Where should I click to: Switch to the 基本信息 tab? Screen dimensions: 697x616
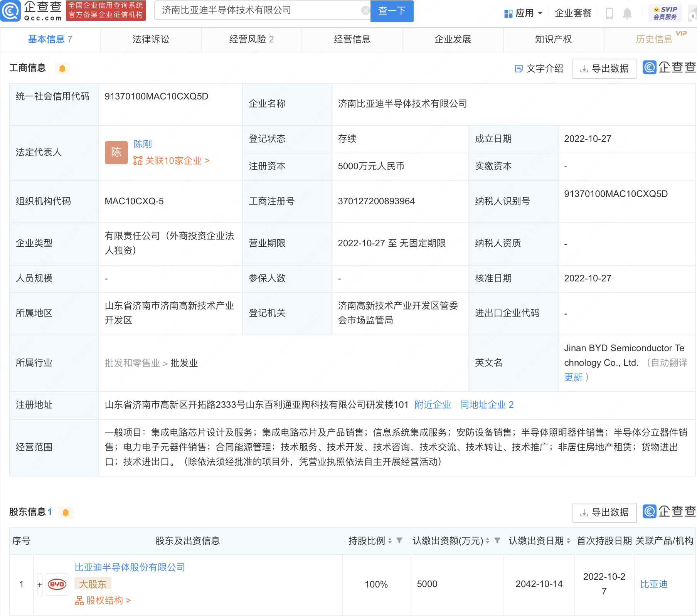coord(50,39)
